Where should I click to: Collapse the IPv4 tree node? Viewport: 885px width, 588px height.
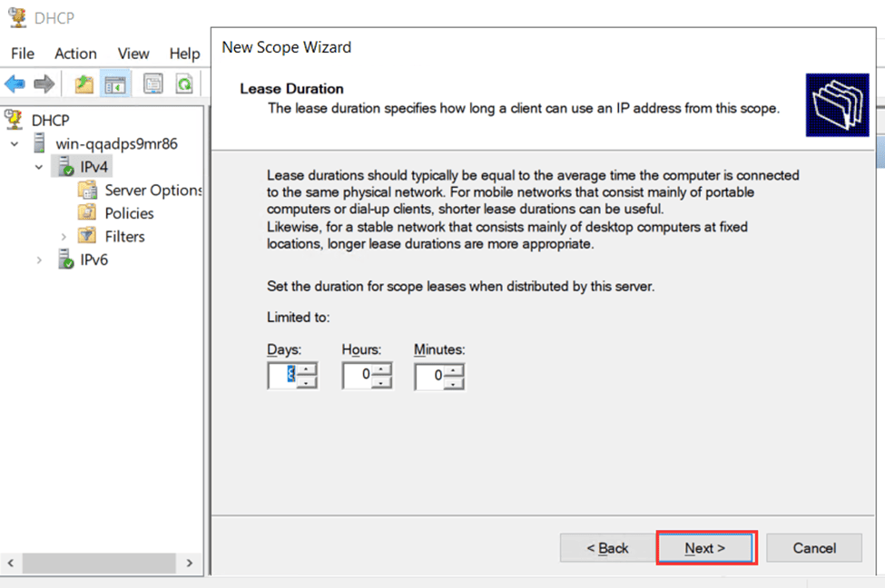(38, 167)
